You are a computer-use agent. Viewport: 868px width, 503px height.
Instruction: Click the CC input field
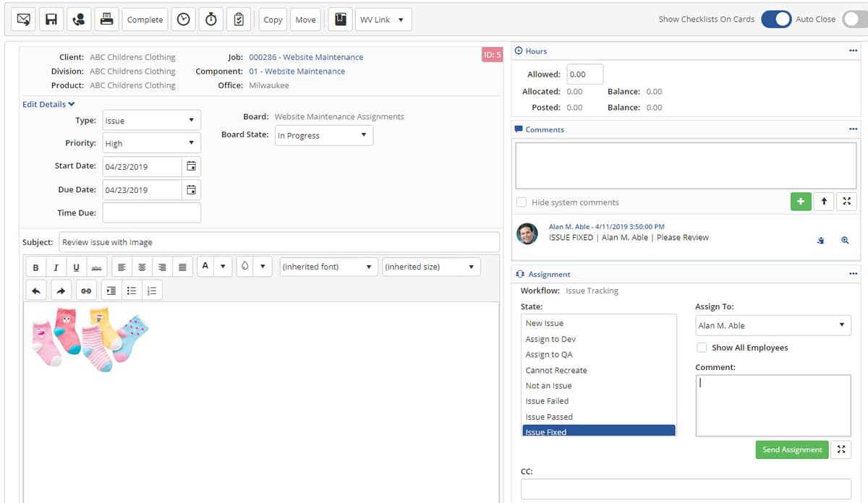(686, 489)
